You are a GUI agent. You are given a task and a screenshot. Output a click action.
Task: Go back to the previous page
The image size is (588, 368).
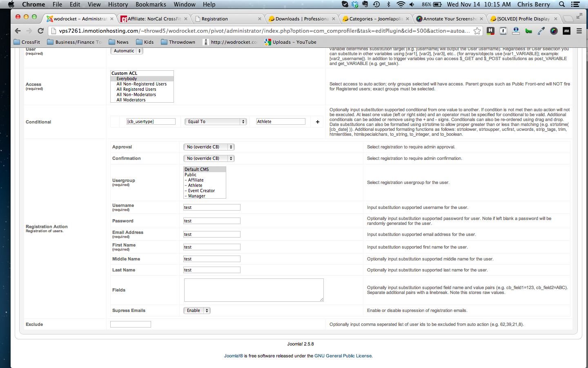coord(18,31)
